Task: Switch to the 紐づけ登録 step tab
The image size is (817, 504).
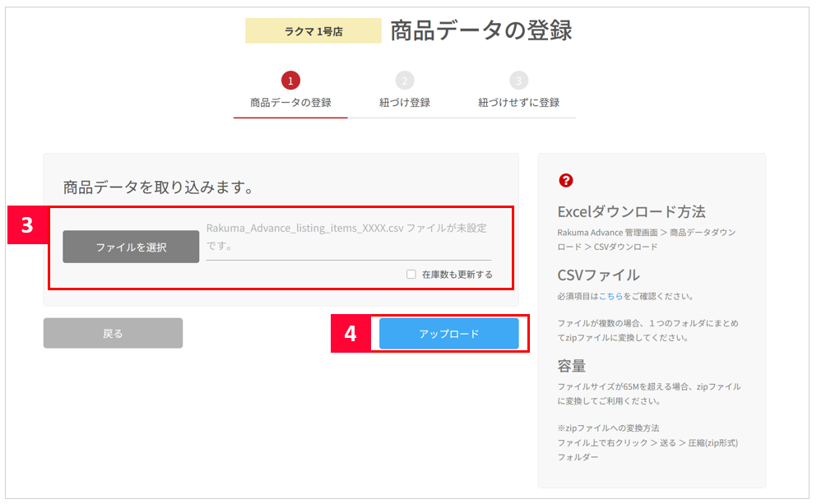Action: point(404,103)
